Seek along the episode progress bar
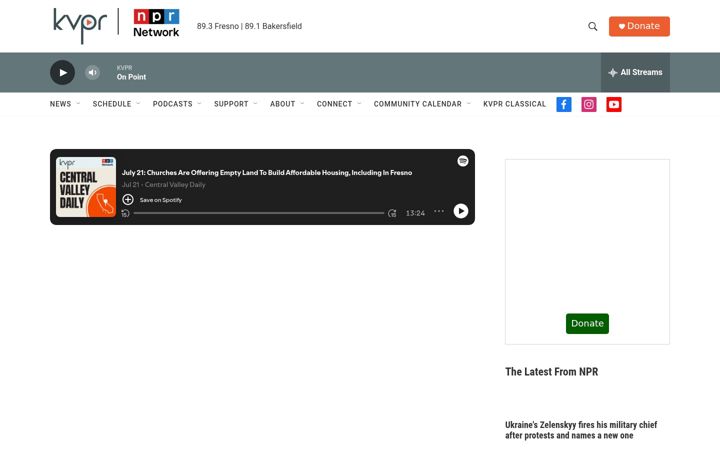The height and width of the screenshot is (450, 720). point(259,213)
